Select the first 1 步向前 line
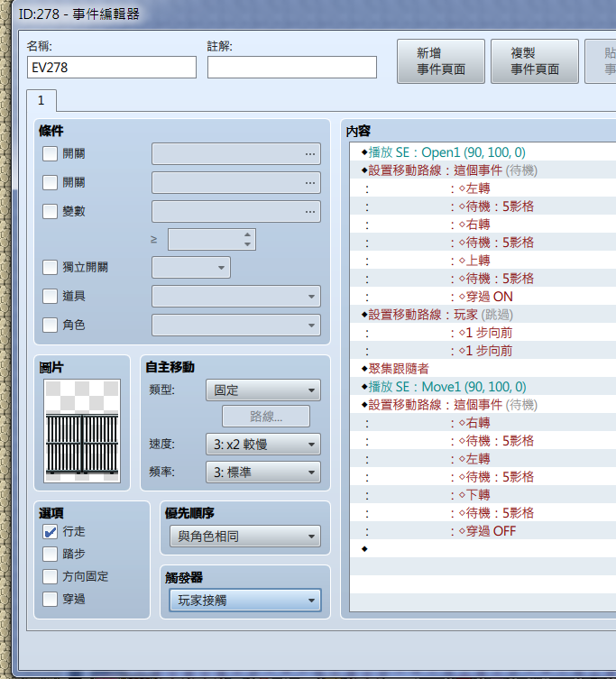 pyautogui.click(x=483, y=333)
